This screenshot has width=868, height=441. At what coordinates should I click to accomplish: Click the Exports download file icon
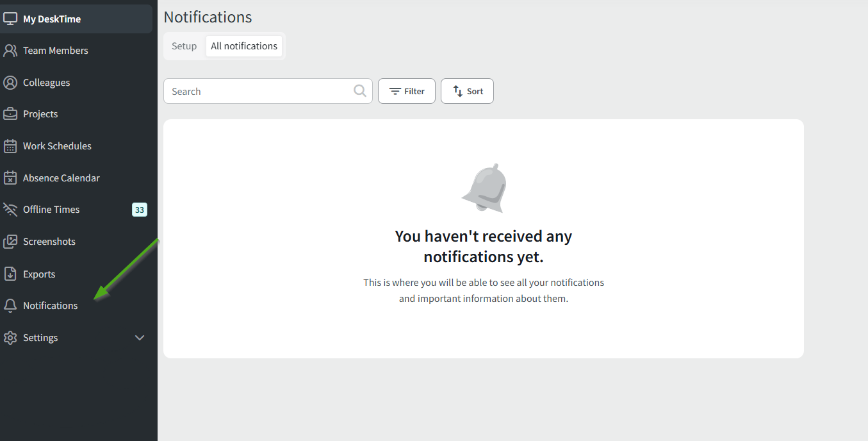(10, 274)
